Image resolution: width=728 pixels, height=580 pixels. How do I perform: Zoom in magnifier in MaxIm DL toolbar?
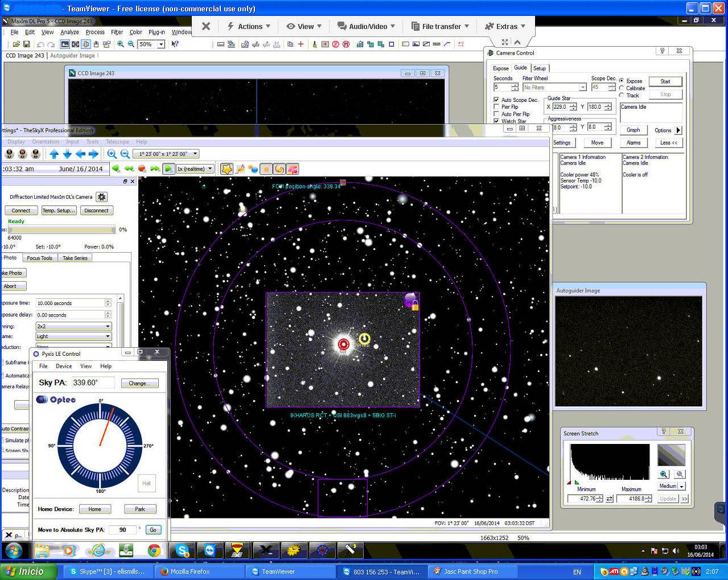(120, 44)
